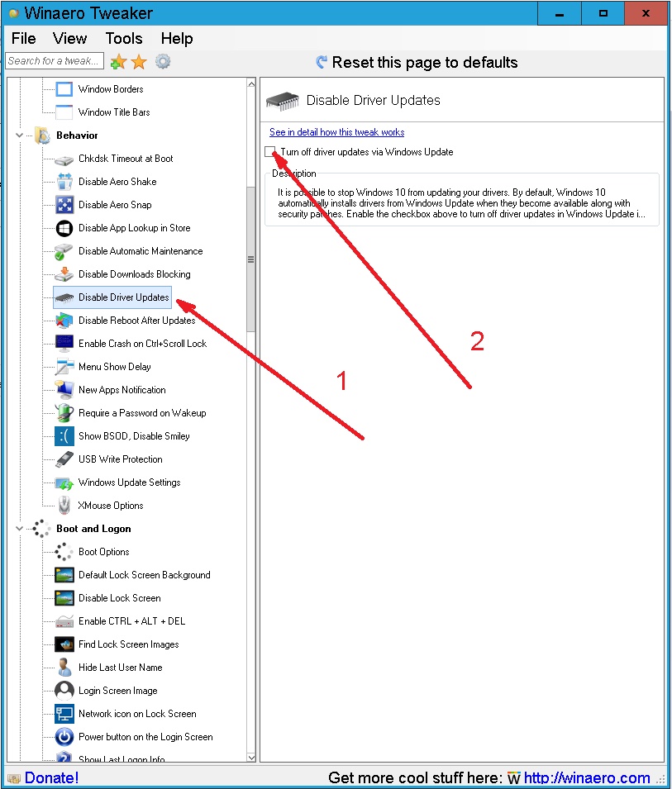Click the Disable Aero Snap icon
The image size is (672, 789).
coord(64,205)
